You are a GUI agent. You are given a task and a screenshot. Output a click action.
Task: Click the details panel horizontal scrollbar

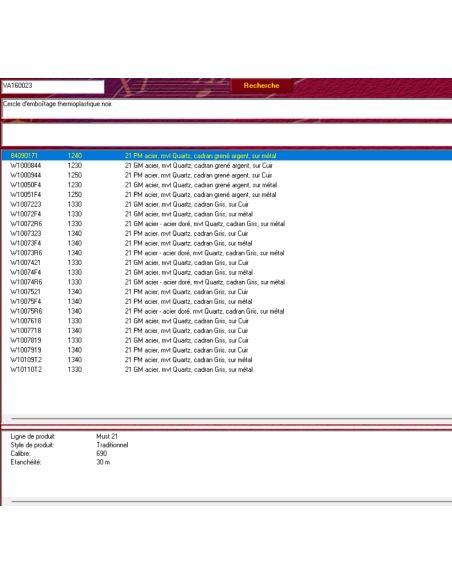point(227,501)
